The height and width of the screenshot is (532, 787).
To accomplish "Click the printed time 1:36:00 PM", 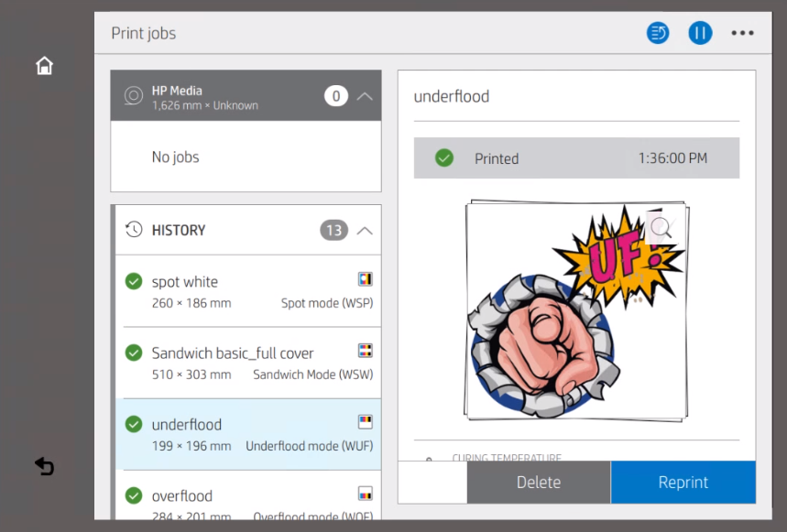I will point(672,157).
